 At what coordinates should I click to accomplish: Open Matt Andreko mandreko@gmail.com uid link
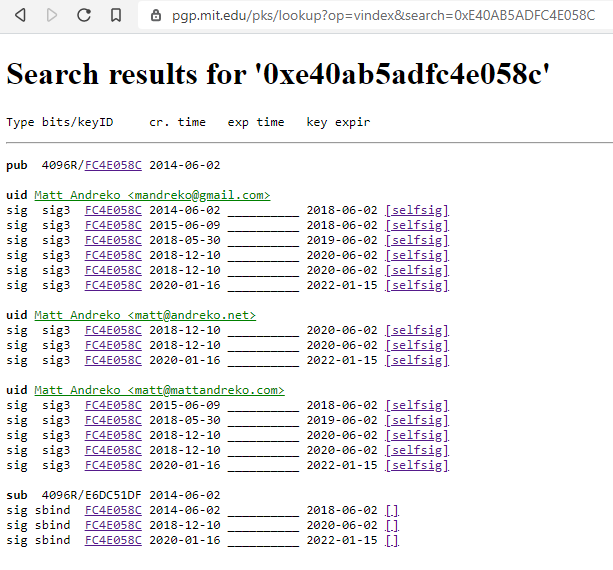(152, 195)
